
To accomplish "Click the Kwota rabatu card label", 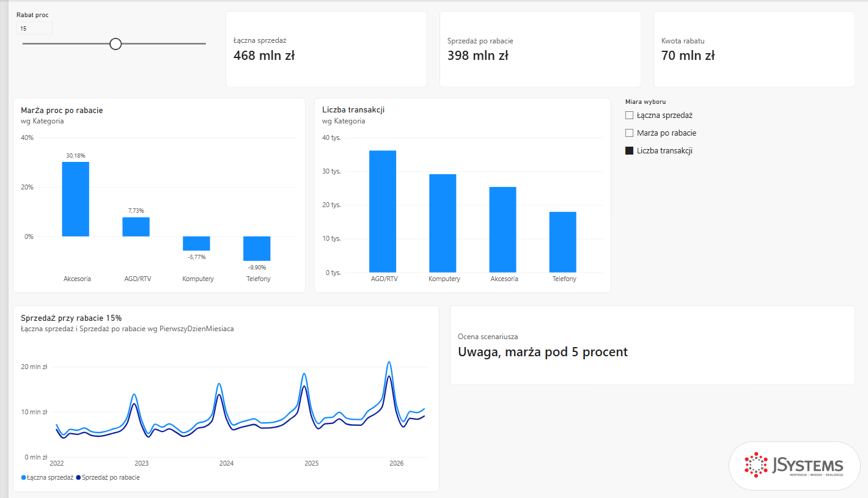I will coord(683,41).
